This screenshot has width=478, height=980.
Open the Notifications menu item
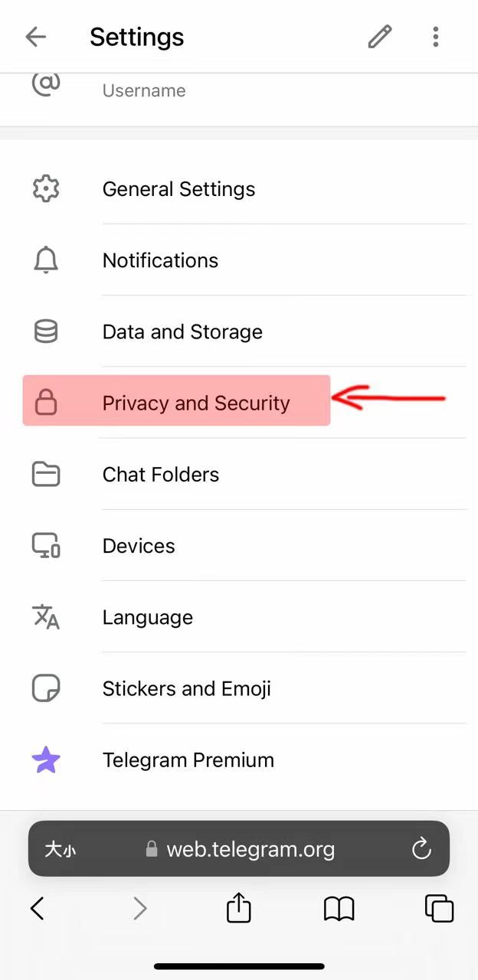(x=161, y=260)
